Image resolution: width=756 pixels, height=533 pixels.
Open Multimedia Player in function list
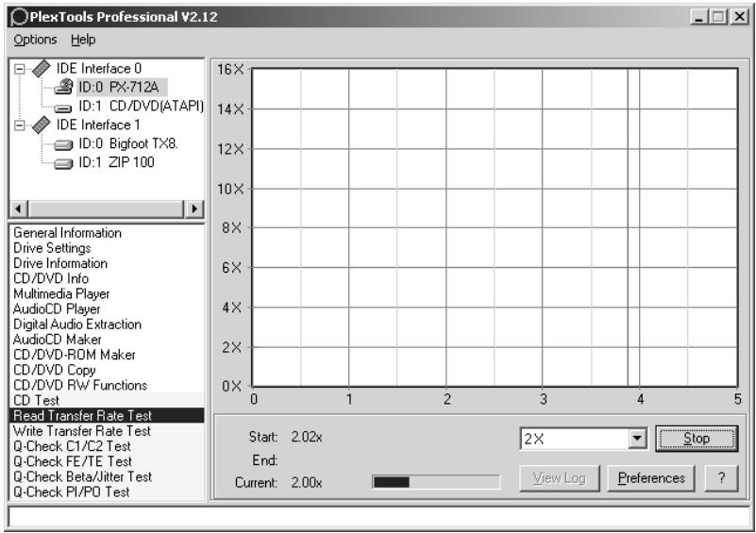point(61,294)
